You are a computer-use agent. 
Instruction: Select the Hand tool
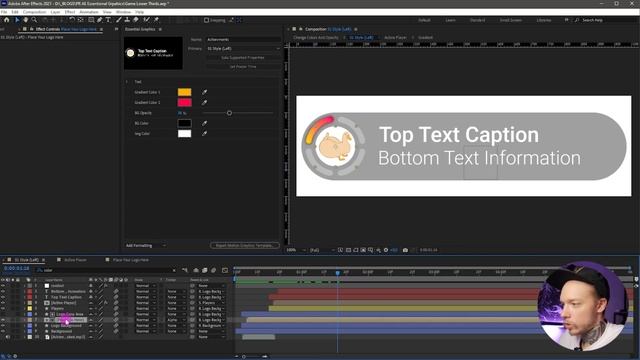click(x=26, y=20)
